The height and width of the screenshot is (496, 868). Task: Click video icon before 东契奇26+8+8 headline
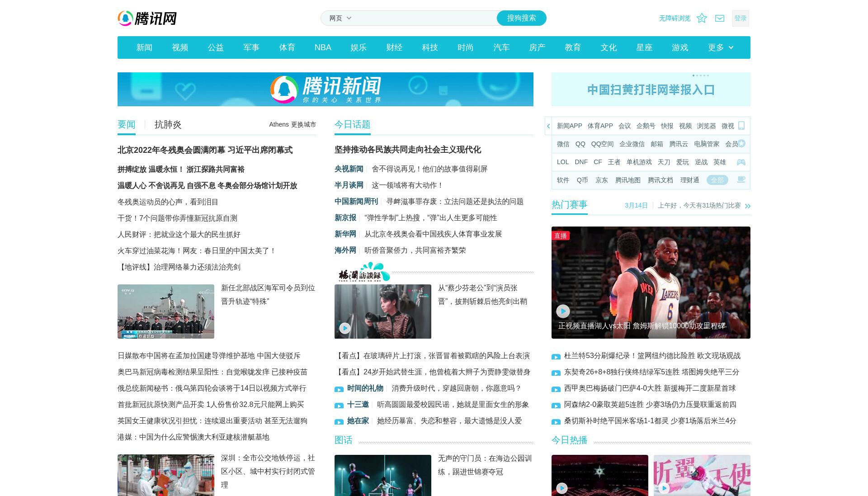point(556,373)
